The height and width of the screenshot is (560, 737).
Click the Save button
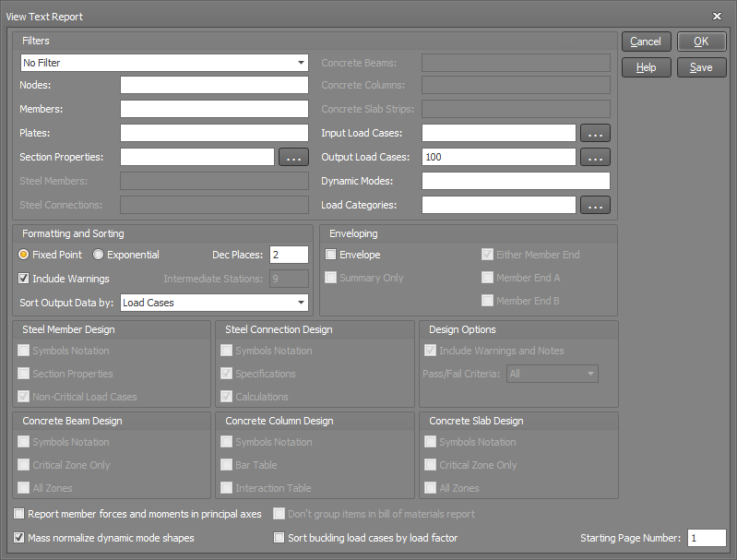point(701,67)
